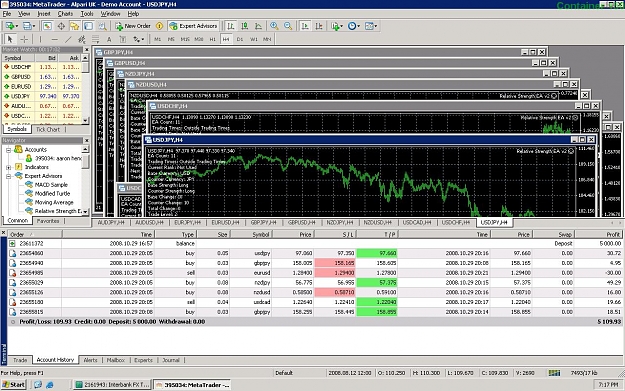Collapse the Expert Advisors tree node
Image resolution: width=625 pixels, height=391 pixels.
click(x=8, y=176)
